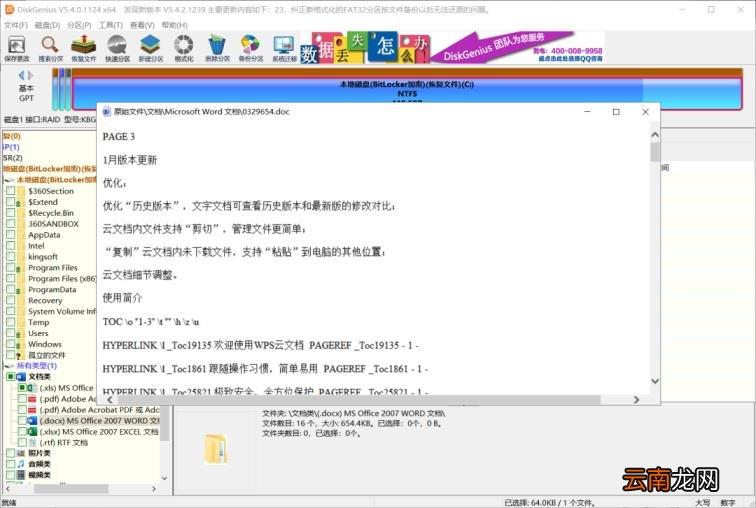The width and height of the screenshot is (756, 508).
Task: Tick the (.rtf) RTF 文档 checkbox
Action: [22, 442]
